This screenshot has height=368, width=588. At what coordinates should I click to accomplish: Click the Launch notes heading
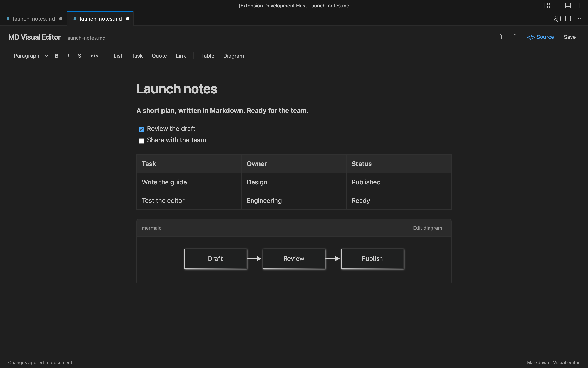tap(177, 89)
